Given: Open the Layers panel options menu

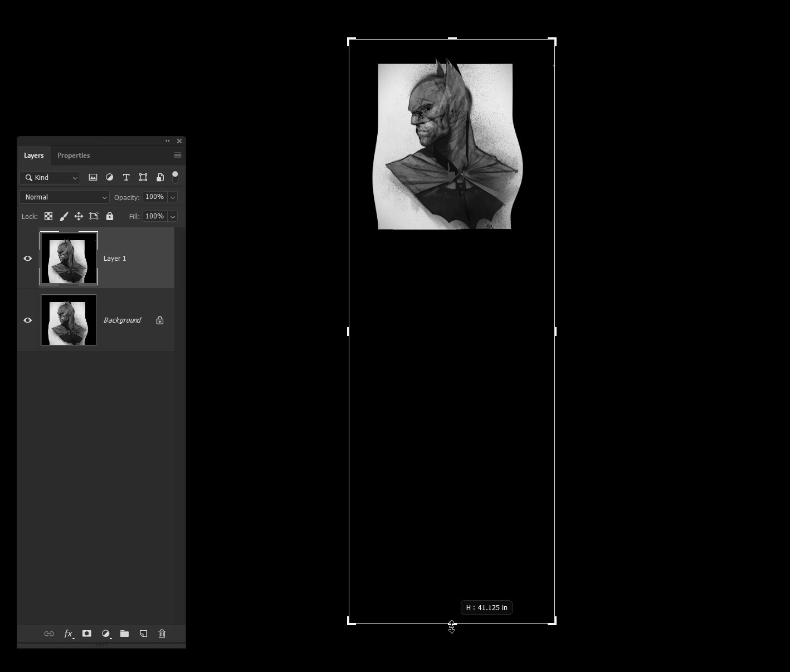Looking at the screenshot, I should pyautogui.click(x=178, y=155).
